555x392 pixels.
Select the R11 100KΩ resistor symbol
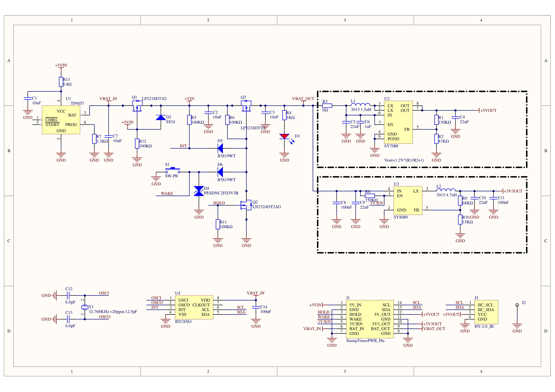pyautogui.click(x=218, y=224)
